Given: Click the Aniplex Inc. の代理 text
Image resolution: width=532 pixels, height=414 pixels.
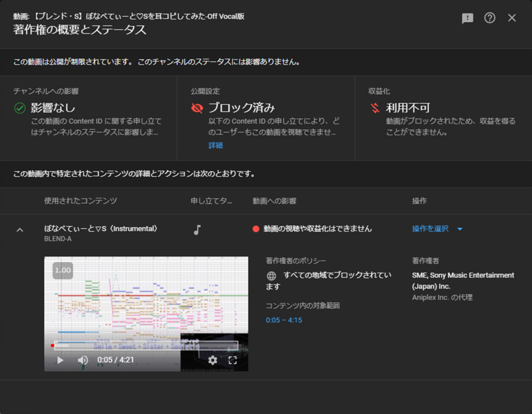Looking at the screenshot, I should (x=442, y=297).
